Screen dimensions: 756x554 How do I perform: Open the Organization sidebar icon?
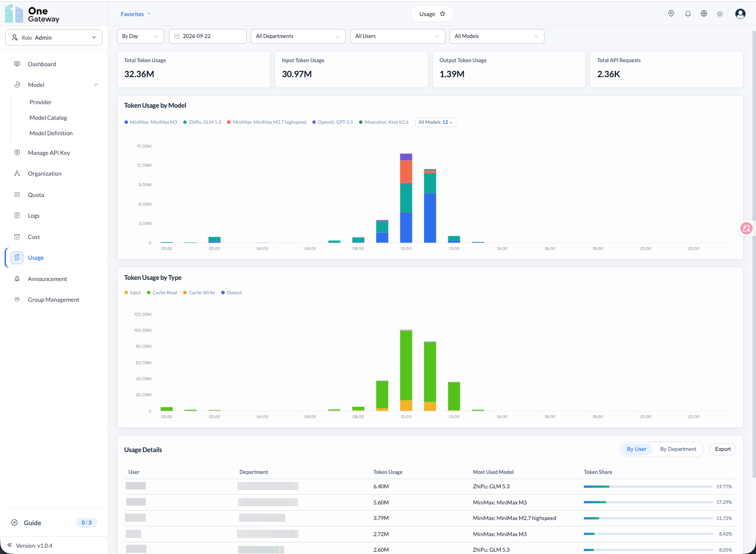coord(17,173)
